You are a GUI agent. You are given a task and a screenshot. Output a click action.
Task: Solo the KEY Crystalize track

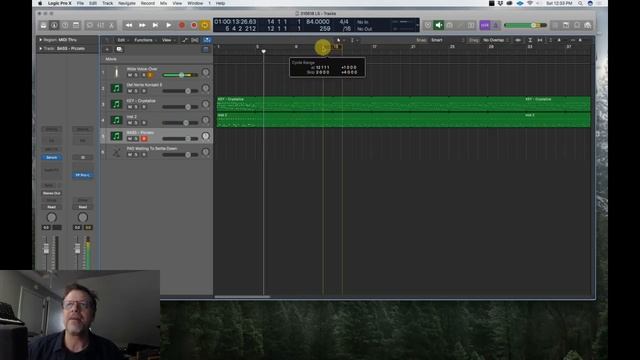point(136,107)
